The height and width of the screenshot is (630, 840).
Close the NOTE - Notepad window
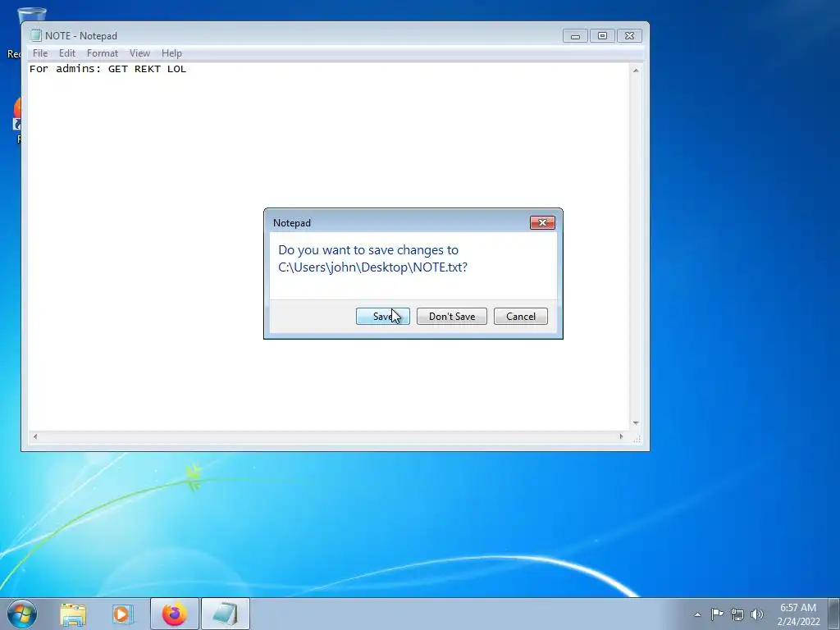pyautogui.click(x=629, y=36)
